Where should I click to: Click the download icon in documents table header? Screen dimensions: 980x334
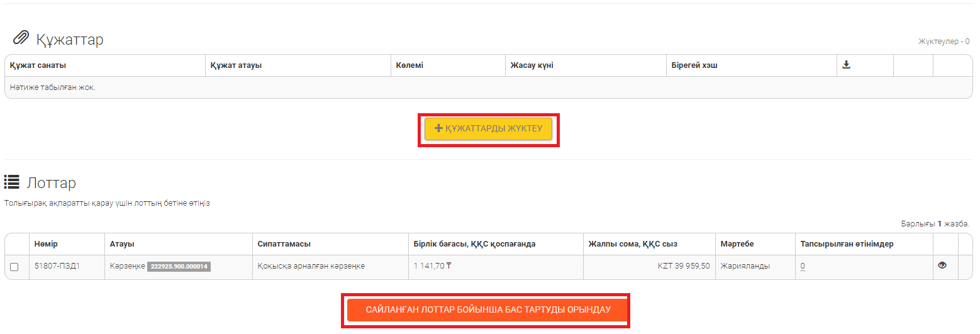846,65
